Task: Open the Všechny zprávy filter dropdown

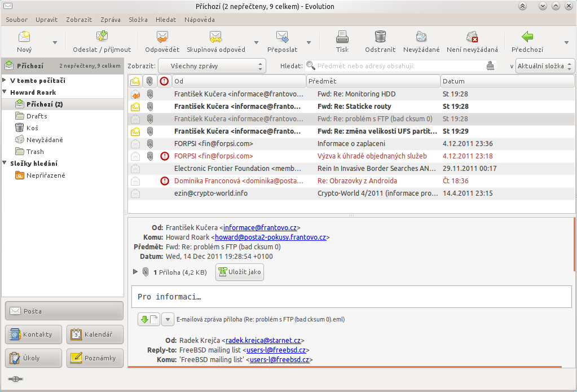Action: click(212, 66)
